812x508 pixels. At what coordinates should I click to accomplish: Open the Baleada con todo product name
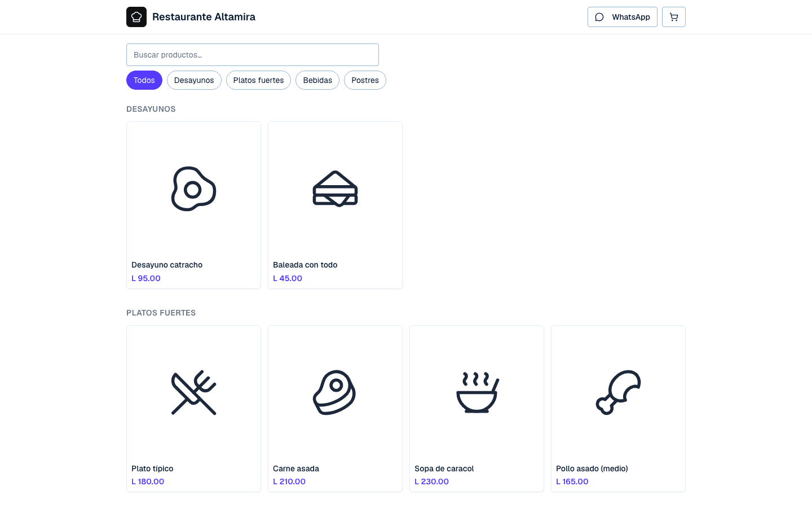pos(305,265)
